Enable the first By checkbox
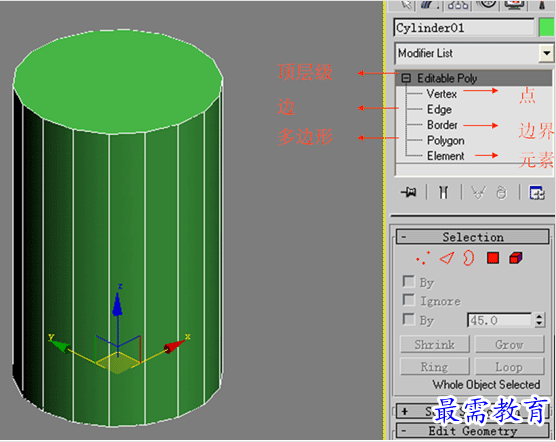This screenshot has height=442, width=556. [x=408, y=281]
